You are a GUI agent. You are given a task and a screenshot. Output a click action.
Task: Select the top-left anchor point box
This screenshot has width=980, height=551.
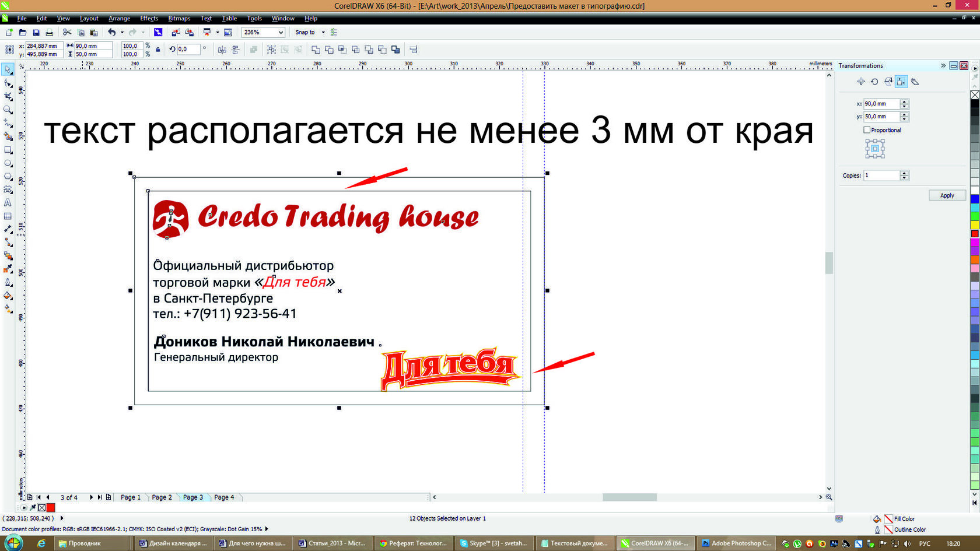(x=867, y=141)
